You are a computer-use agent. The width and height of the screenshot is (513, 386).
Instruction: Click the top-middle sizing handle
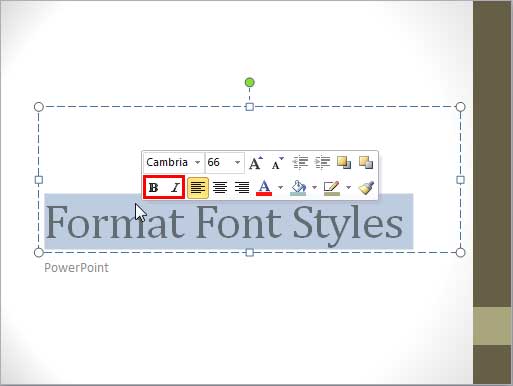pyautogui.click(x=250, y=107)
